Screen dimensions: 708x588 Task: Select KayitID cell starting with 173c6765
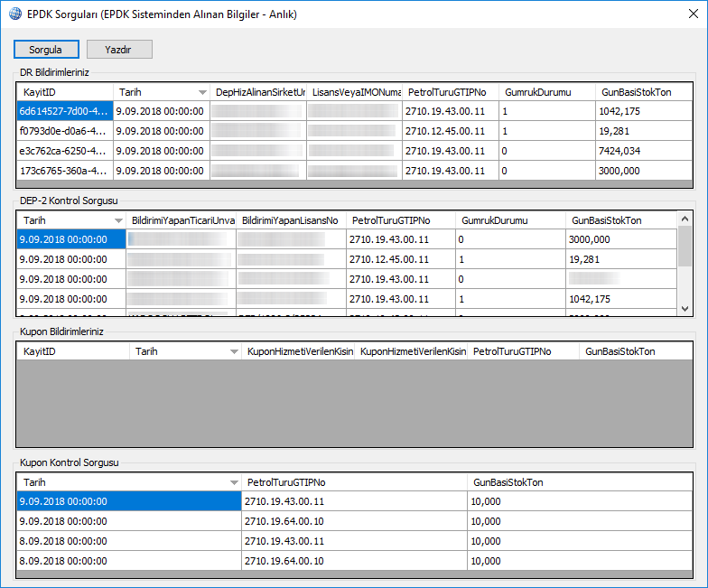pyautogui.click(x=64, y=171)
